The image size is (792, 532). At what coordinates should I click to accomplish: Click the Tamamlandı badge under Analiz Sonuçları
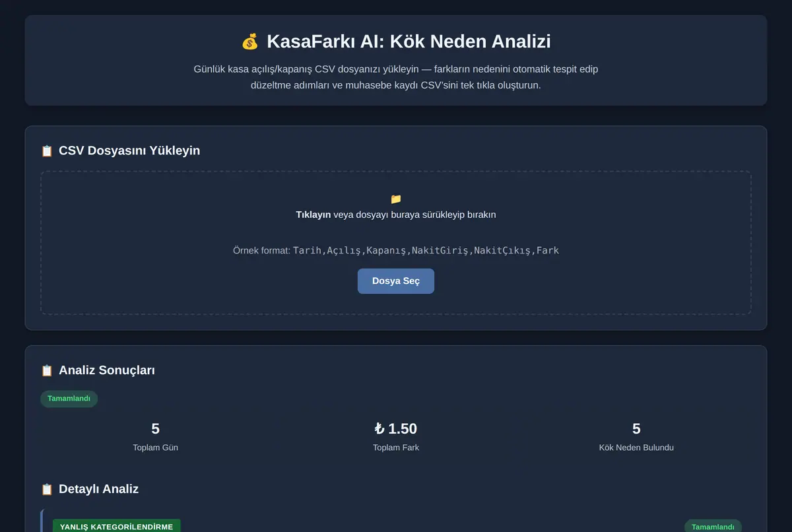(69, 399)
